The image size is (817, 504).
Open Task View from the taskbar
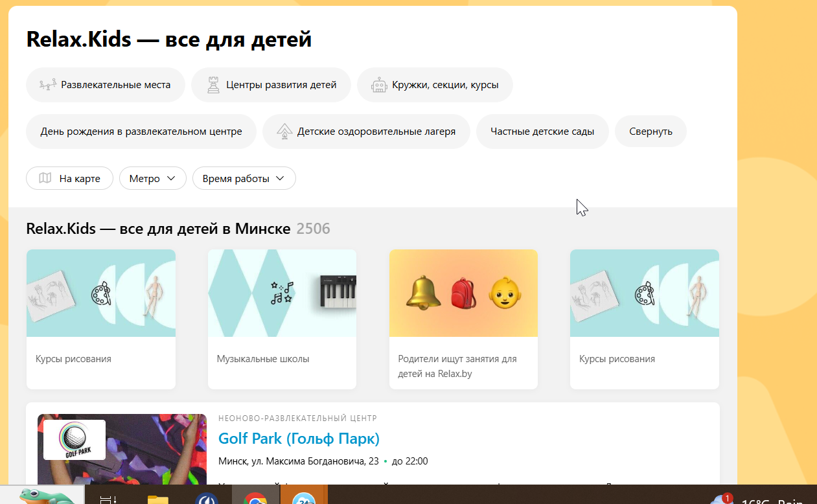click(108, 498)
